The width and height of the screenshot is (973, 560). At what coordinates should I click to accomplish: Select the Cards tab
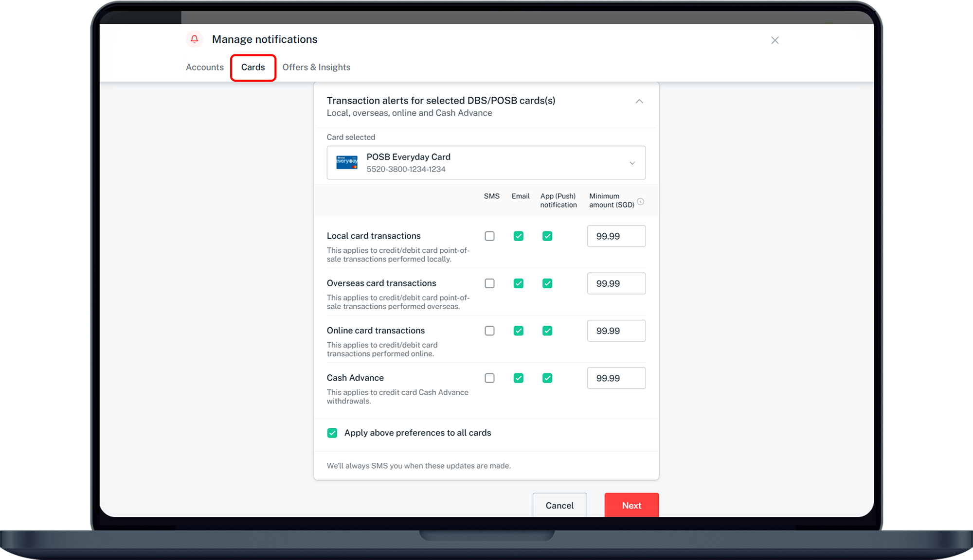[253, 67]
